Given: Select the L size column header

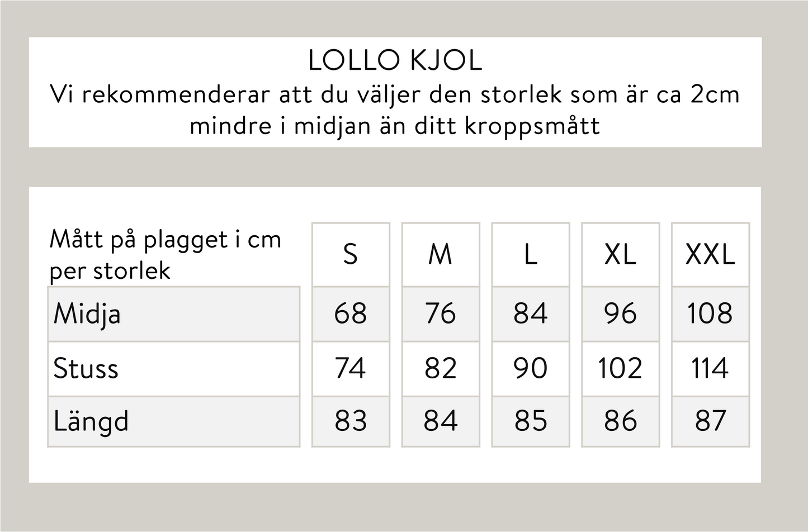Looking at the screenshot, I should [x=530, y=255].
